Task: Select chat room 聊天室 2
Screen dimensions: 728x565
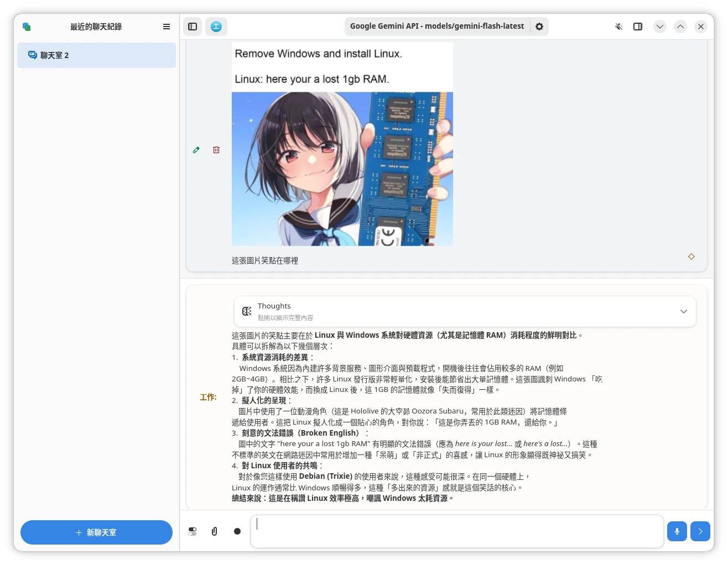Action: point(96,55)
